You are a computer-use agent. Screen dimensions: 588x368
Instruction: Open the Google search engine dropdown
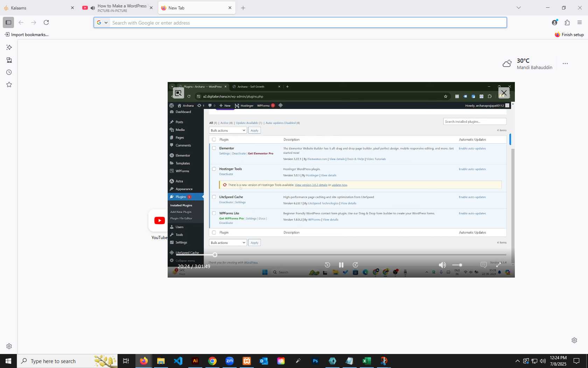point(102,22)
